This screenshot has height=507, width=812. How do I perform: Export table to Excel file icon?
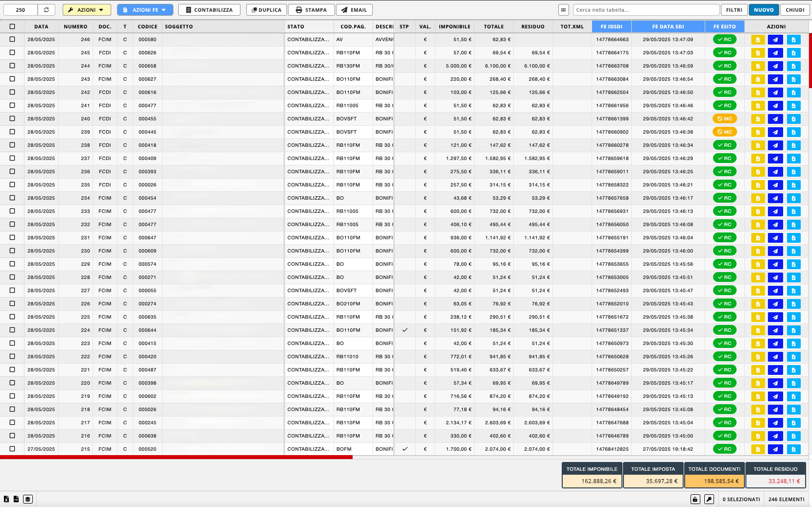[x=6, y=499]
